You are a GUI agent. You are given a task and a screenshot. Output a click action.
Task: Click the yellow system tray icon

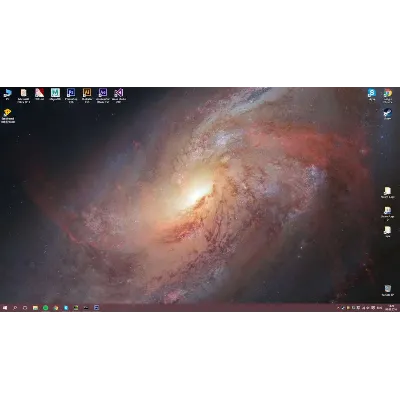click(348, 308)
